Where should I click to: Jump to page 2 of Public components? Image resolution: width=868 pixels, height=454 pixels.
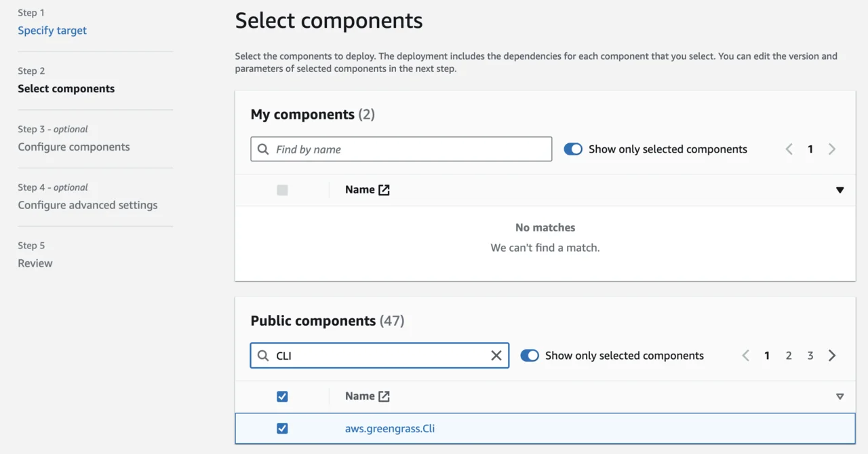789,355
